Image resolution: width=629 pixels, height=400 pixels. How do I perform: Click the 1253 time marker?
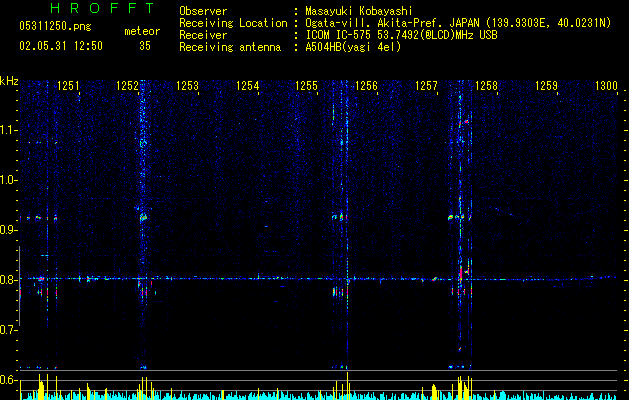coord(187,86)
